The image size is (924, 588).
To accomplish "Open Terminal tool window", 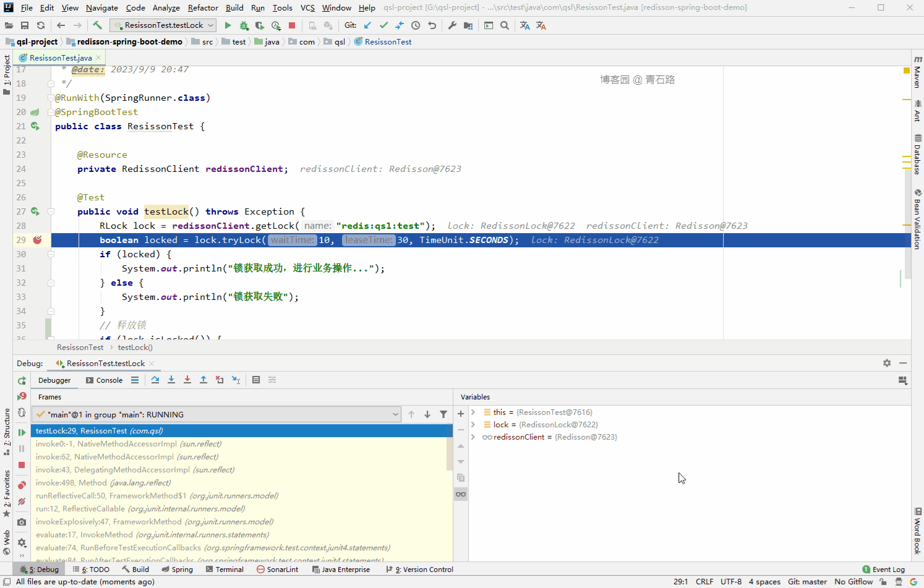I will (x=225, y=569).
